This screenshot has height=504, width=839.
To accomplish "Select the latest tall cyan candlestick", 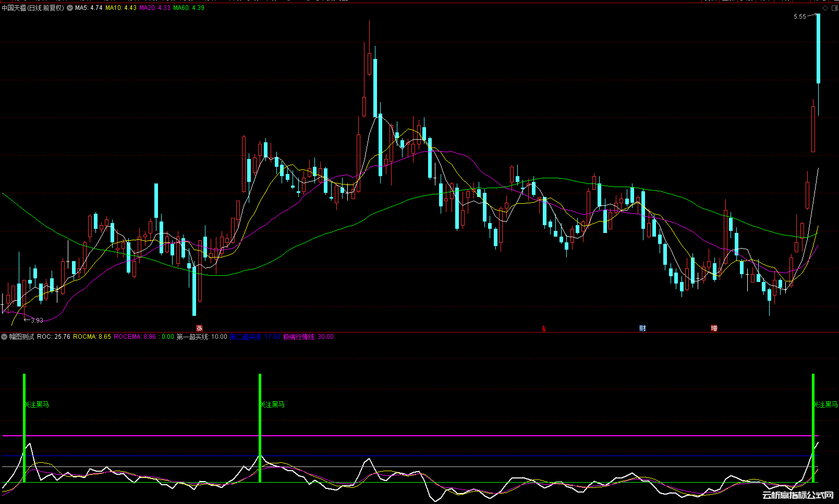I will click(x=818, y=48).
